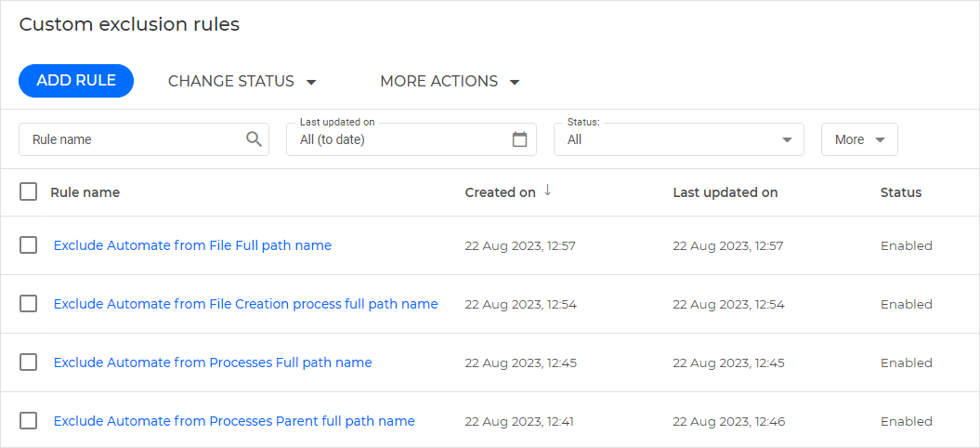Tick the Processes Full path name rule checkbox
This screenshot has height=448, width=980.
pyautogui.click(x=29, y=362)
